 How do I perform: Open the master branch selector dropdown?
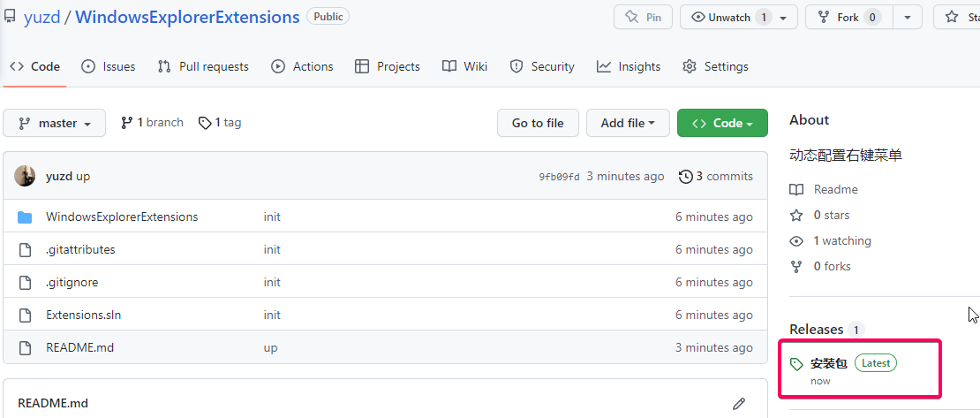click(x=55, y=123)
